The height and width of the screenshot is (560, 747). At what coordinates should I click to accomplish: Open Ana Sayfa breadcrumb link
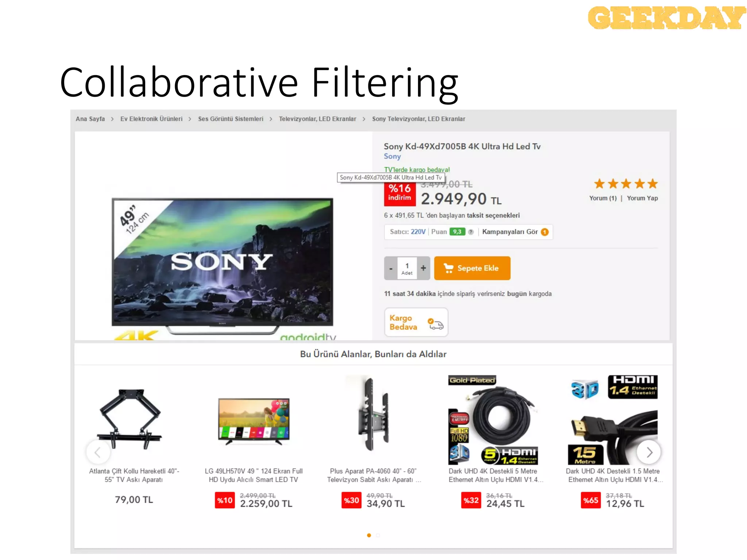90,119
